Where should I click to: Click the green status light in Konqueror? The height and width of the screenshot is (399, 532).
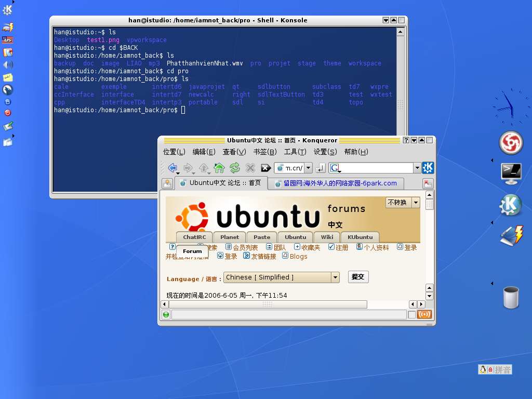point(166,314)
